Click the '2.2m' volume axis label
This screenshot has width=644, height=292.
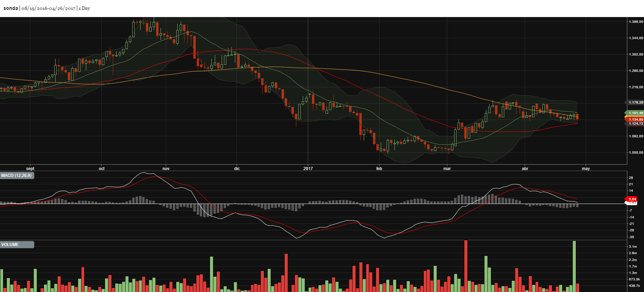pyautogui.click(x=633, y=260)
